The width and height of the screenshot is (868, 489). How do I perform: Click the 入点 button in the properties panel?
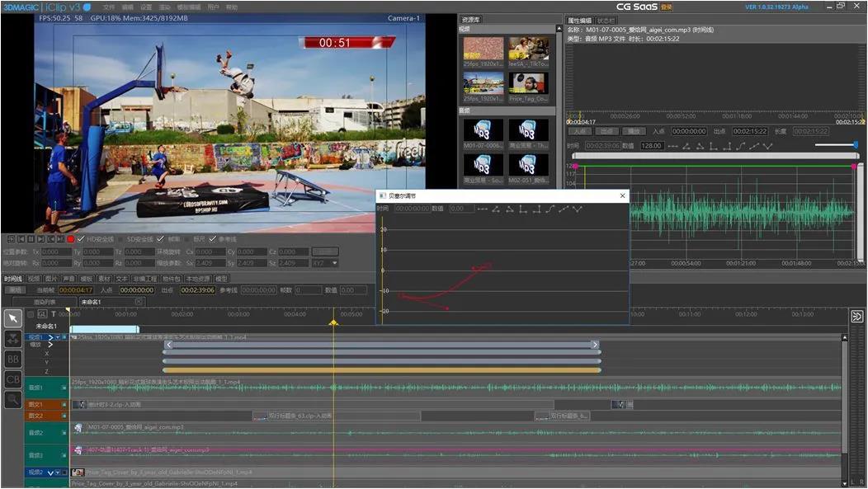(x=580, y=131)
